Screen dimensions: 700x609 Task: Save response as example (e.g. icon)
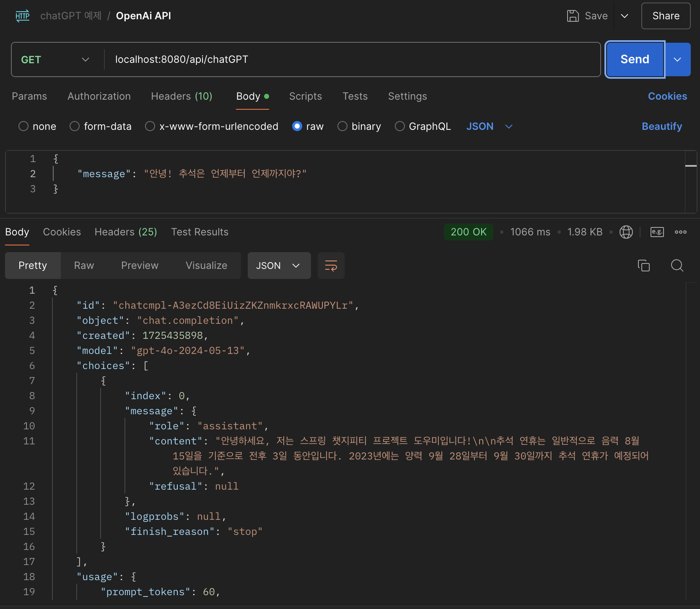pos(657,232)
